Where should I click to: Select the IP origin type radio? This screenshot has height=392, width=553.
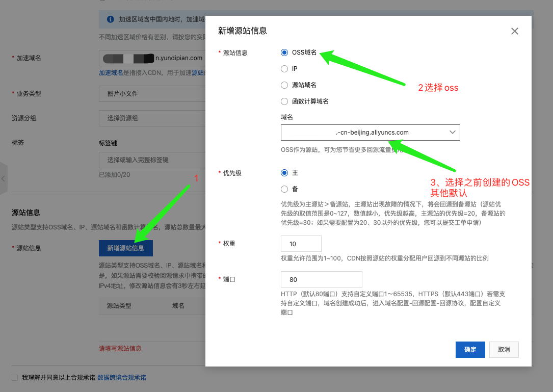tap(284, 69)
